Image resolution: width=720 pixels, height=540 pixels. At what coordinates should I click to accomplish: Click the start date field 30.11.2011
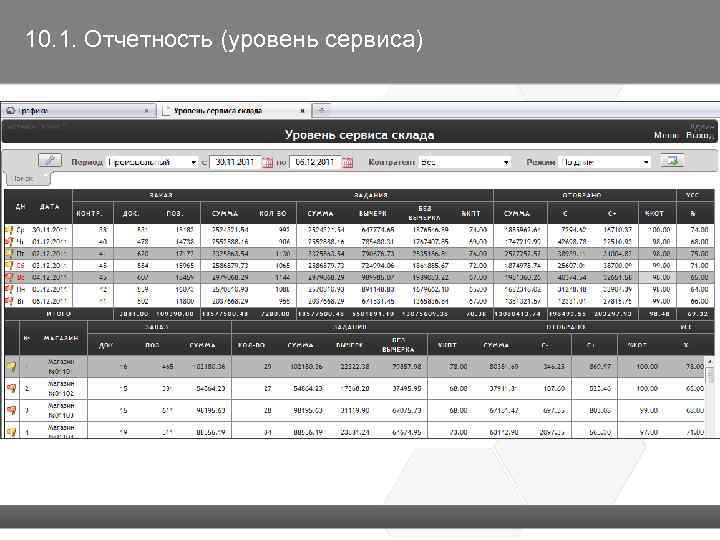(x=235, y=162)
